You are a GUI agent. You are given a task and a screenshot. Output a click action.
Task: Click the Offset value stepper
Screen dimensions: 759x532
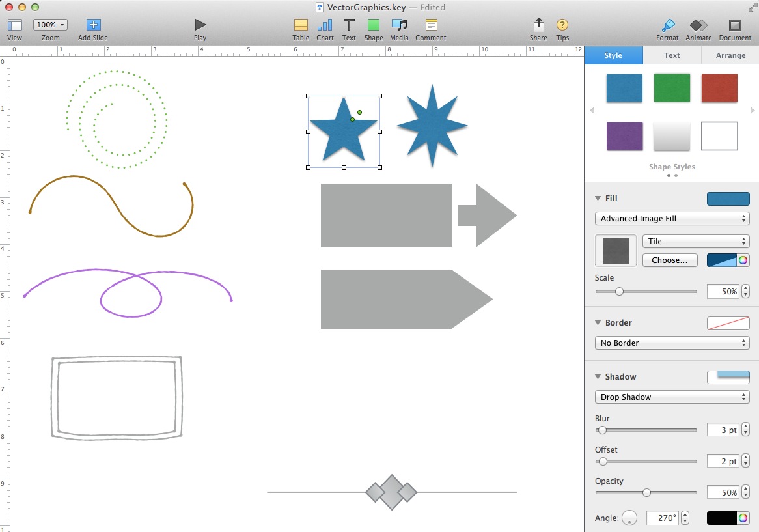[x=745, y=461]
